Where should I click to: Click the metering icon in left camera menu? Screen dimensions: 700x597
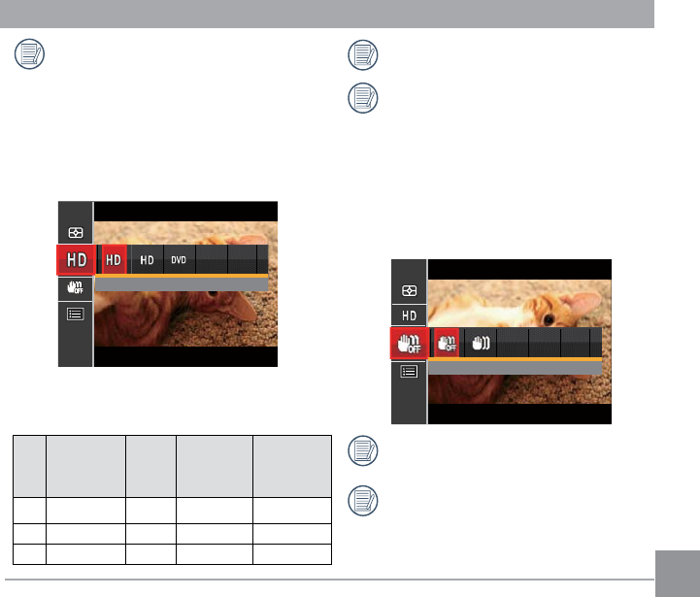click(76, 233)
